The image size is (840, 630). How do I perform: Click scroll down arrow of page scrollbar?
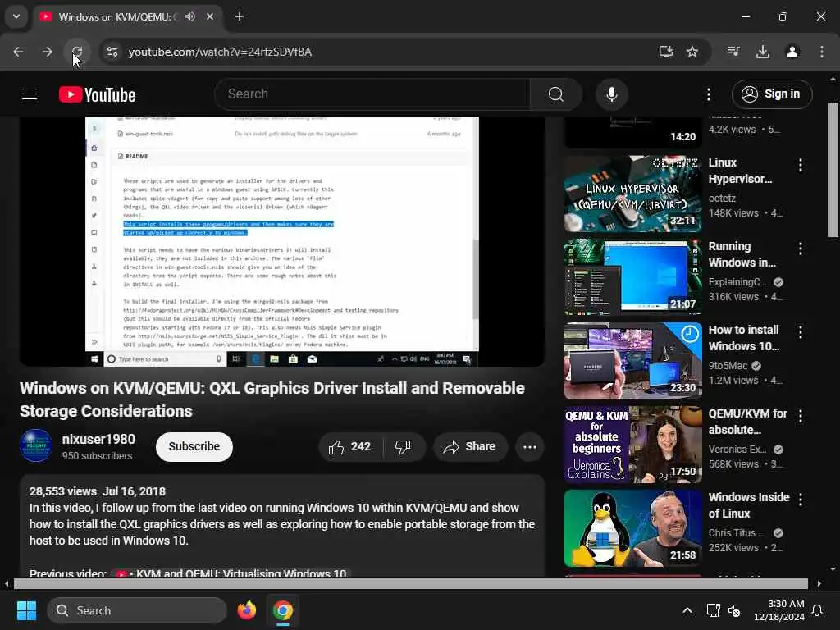[832, 569]
